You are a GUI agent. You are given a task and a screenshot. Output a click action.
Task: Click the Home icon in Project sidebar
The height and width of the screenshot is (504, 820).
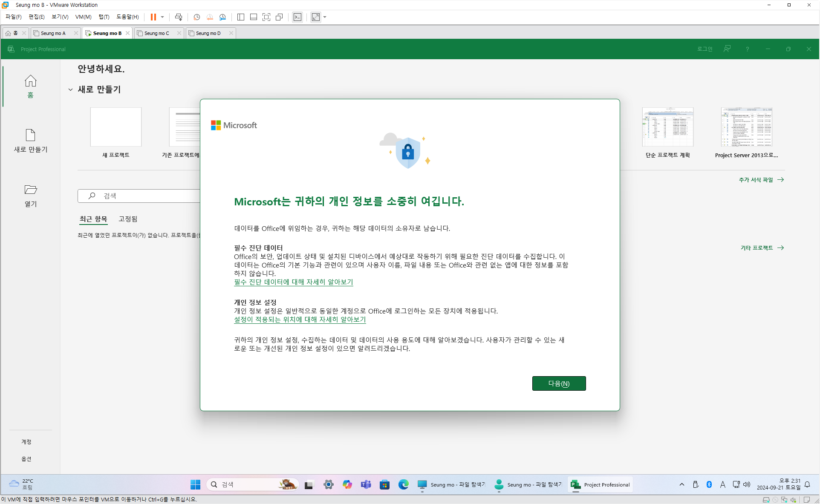[x=30, y=81]
